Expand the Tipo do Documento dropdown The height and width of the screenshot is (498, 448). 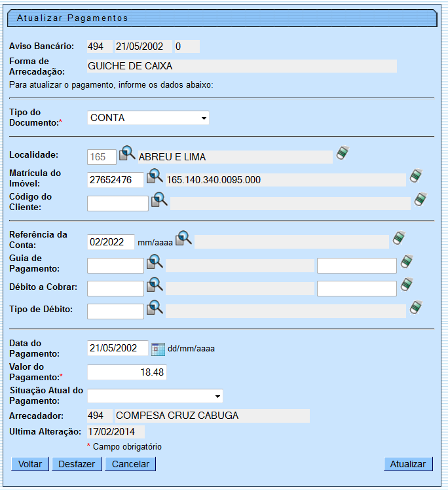[x=148, y=118]
